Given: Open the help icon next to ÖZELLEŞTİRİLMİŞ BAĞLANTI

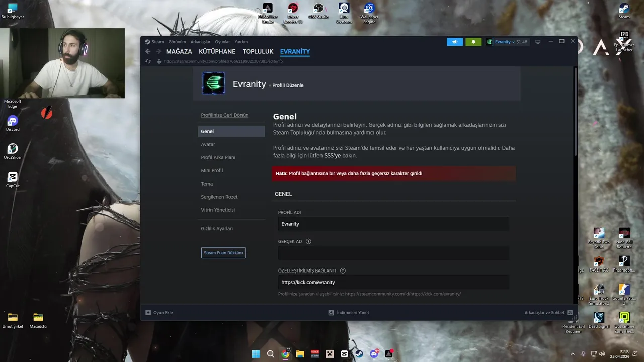Looking at the screenshot, I should tap(343, 270).
